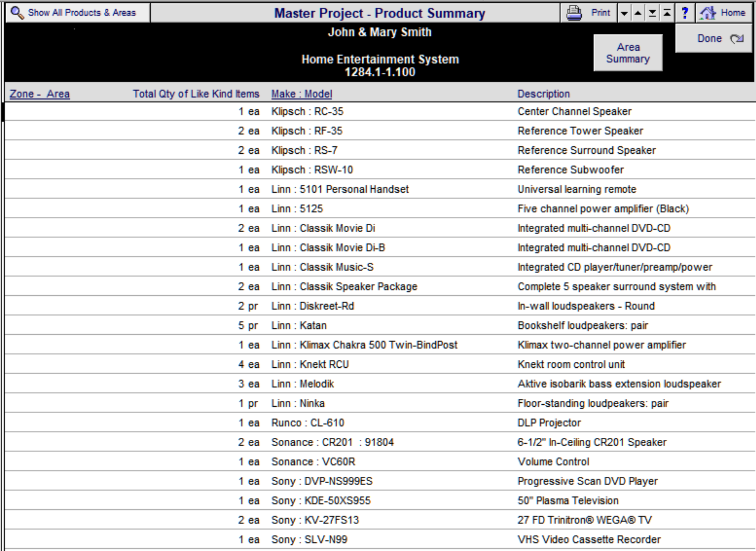756x551 pixels.
Task: Select Linn : 5101 Personal Handset
Action: [340, 189]
